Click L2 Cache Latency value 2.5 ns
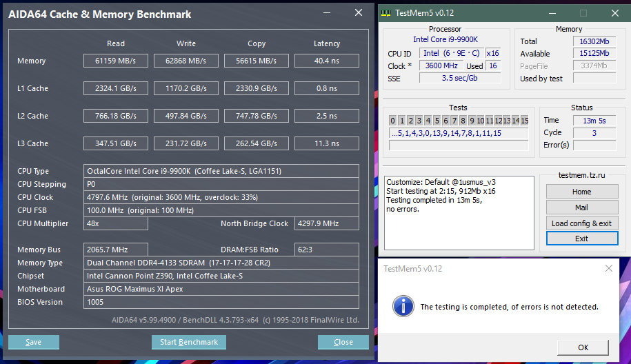This screenshot has height=364, width=631. click(327, 116)
